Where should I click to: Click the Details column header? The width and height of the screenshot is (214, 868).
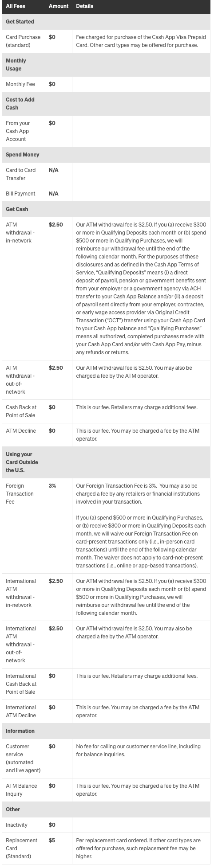point(84,7)
